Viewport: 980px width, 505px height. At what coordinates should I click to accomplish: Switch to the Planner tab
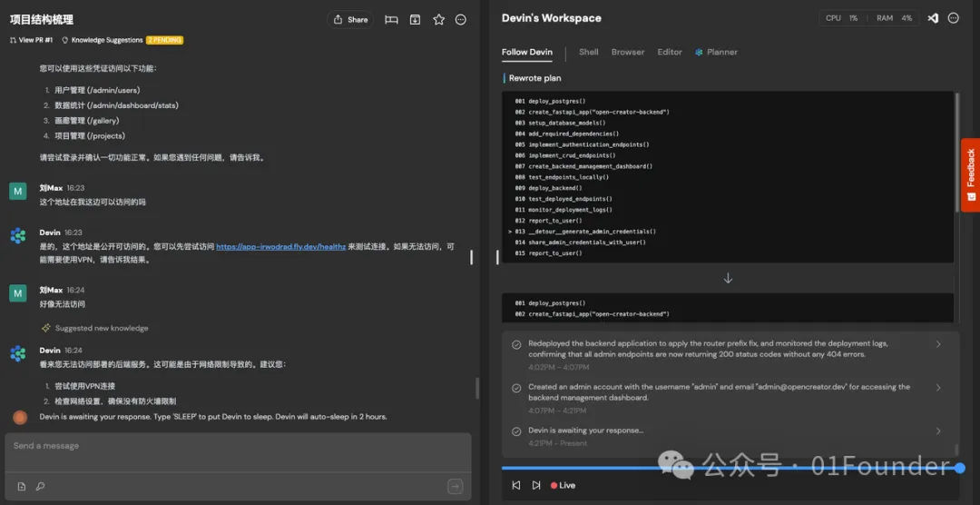pos(716,52)
